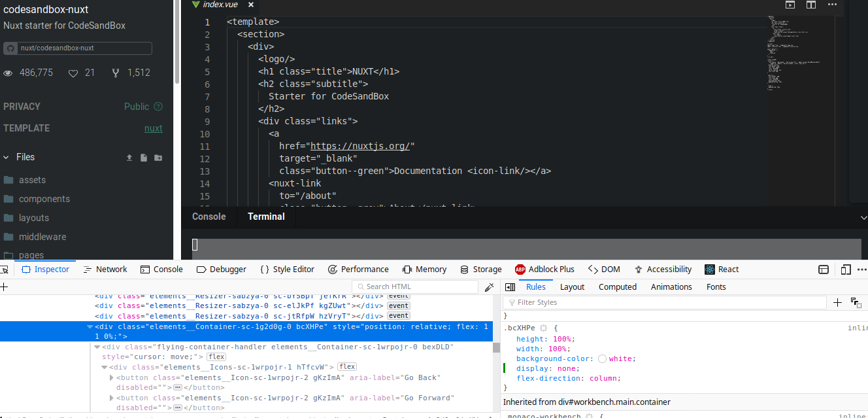Expand the Go Back button ellipsis badge

pos(177,388)
